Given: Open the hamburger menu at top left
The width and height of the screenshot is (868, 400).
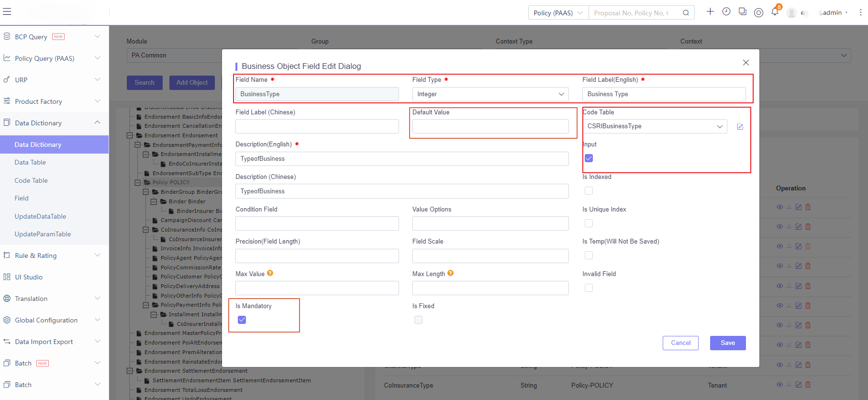Looking at the screenshot, I should [7, 11].
